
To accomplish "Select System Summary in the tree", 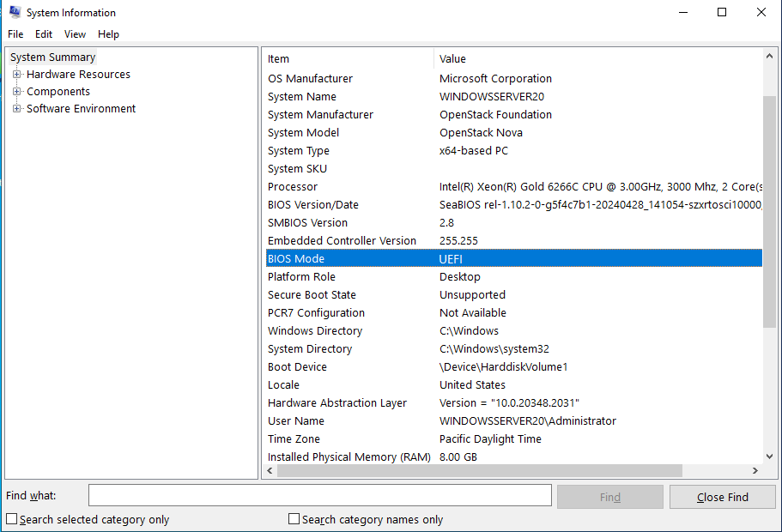I will (53, 57).
